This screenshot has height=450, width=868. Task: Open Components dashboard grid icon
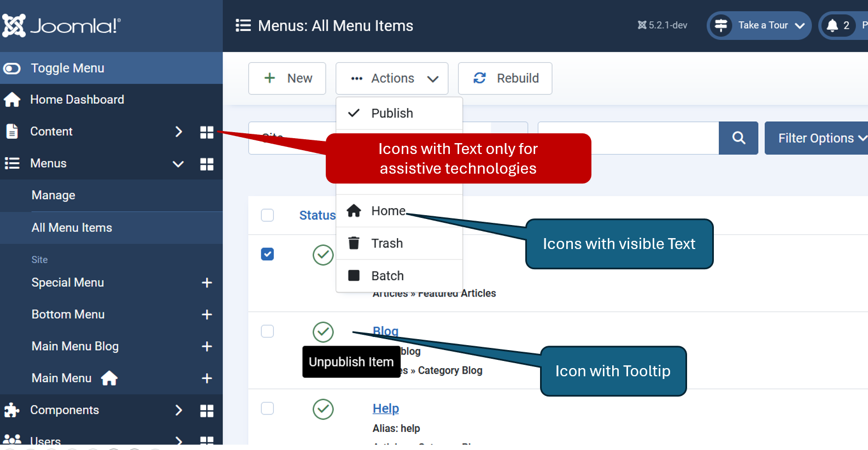tap(207, 411)
